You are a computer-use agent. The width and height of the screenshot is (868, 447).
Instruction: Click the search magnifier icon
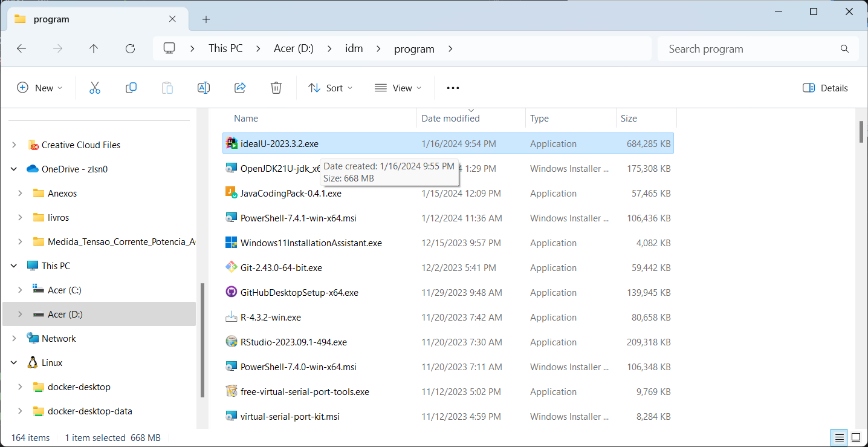click(x=844, y=48)
